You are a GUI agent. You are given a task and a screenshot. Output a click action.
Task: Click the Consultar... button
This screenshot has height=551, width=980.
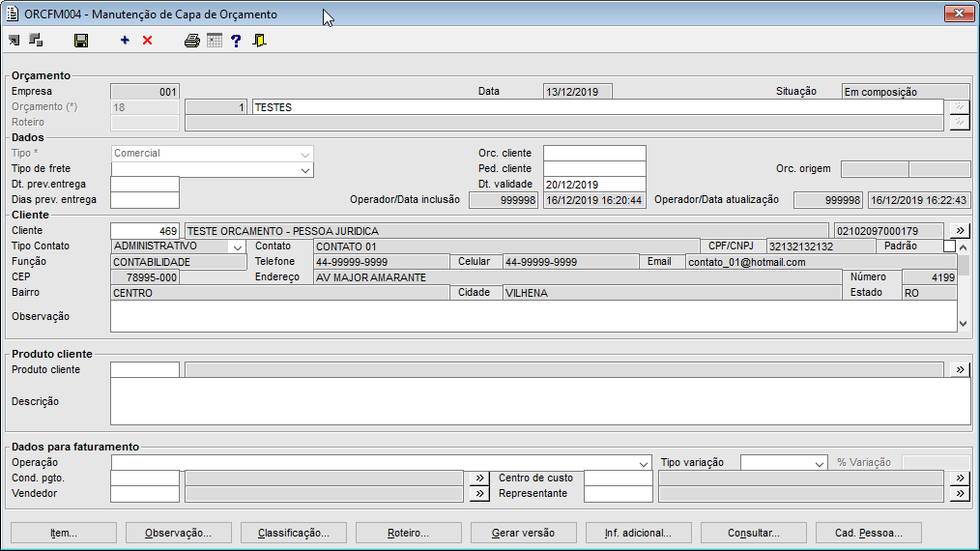pyautogui.click(x=754, y=533)
